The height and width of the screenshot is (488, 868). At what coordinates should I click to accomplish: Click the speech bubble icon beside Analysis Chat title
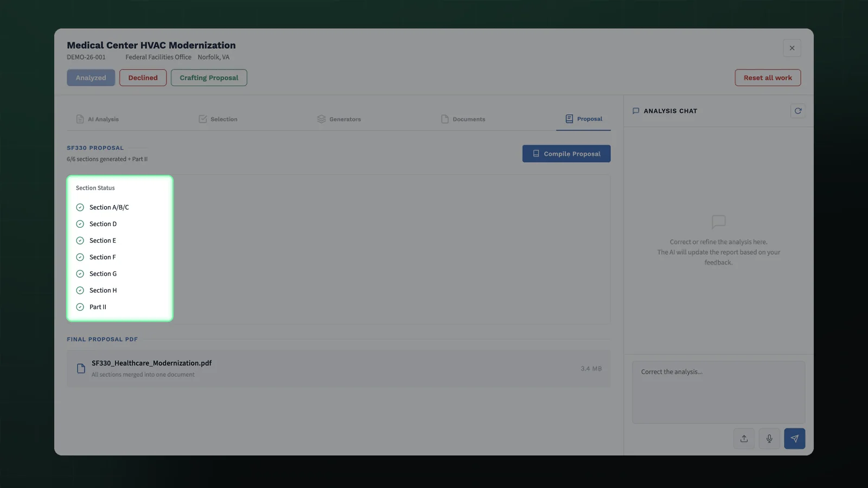pos(636,111)
